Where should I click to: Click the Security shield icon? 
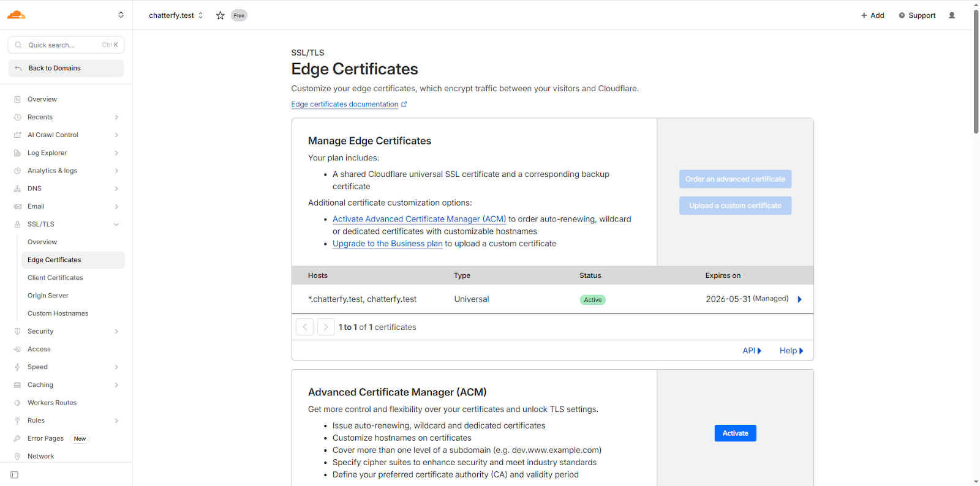click(17, 331)
